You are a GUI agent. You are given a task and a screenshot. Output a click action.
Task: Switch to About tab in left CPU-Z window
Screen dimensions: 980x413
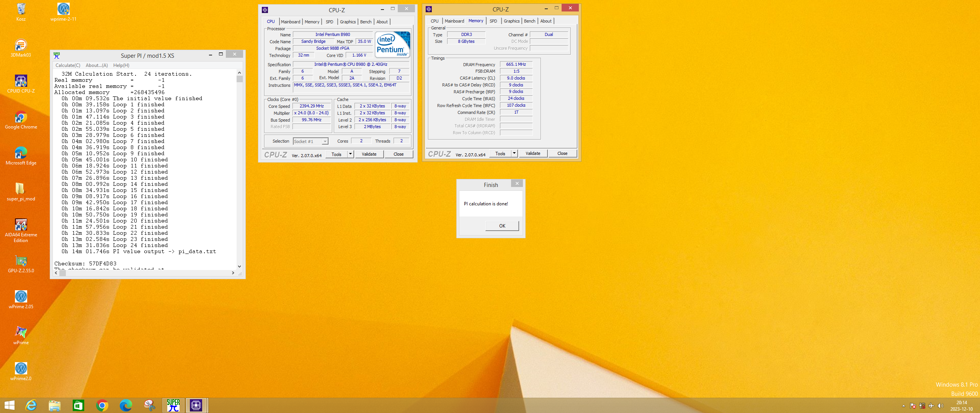click(x=382, y=22)
